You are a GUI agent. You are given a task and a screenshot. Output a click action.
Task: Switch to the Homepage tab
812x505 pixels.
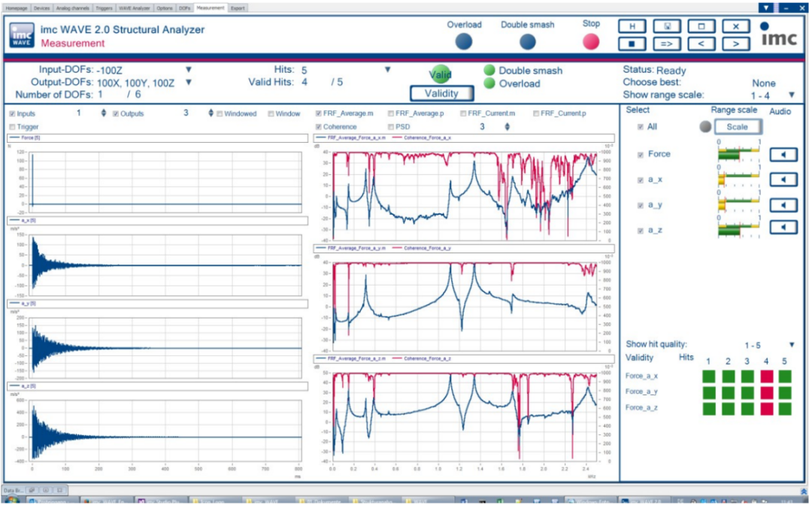17,8
